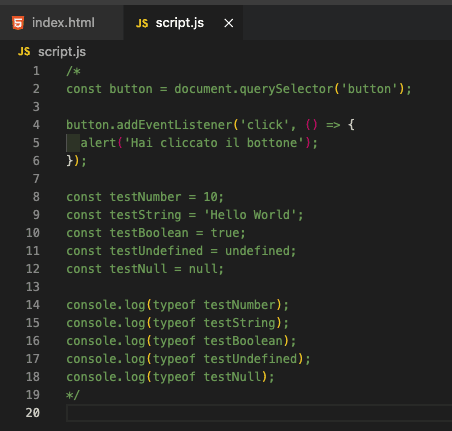Screen dimensions: 452x431
Task: Click line number 8 in the gutter
Action: pos(36,197)
